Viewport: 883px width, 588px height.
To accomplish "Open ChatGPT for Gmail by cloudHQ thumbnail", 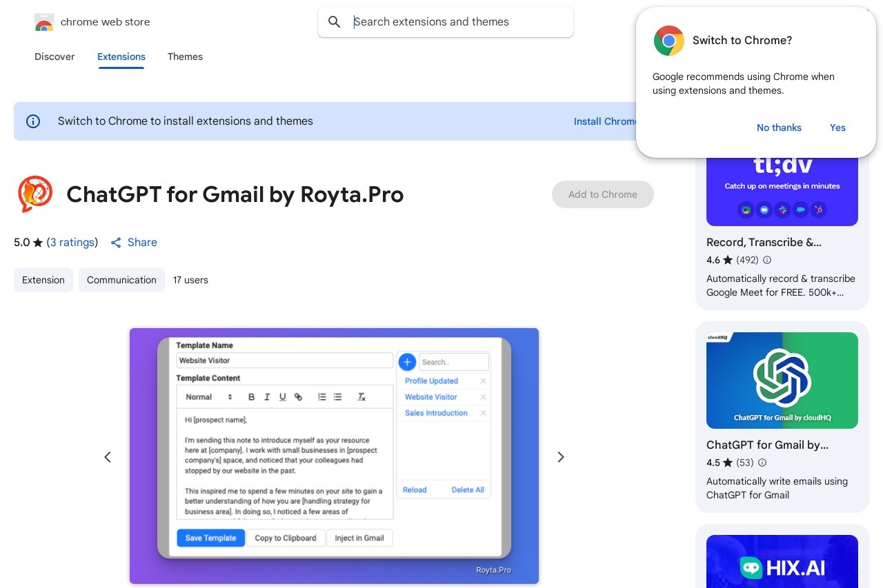I will pyautogui.click(x=782, y=381).
